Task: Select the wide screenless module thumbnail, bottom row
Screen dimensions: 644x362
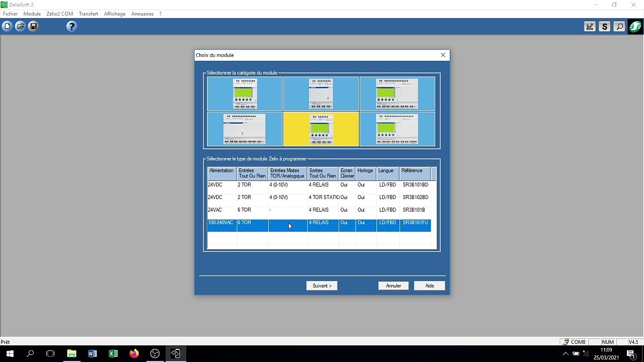Action: click(245, 129)
